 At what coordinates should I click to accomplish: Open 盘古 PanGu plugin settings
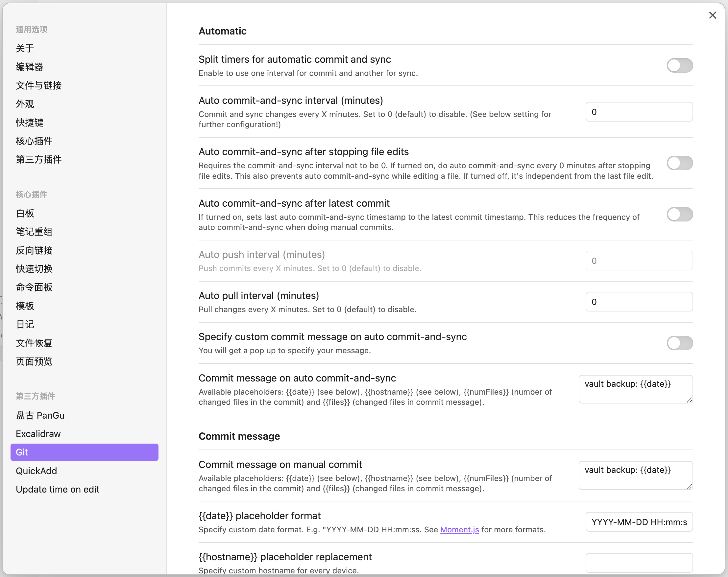40,415
